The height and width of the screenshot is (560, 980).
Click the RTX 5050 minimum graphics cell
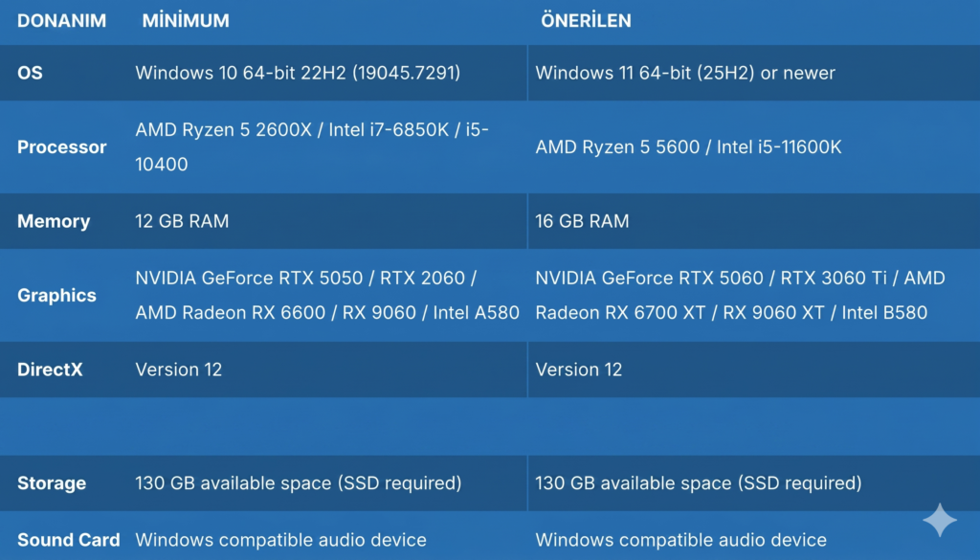[x=327, y=295]
